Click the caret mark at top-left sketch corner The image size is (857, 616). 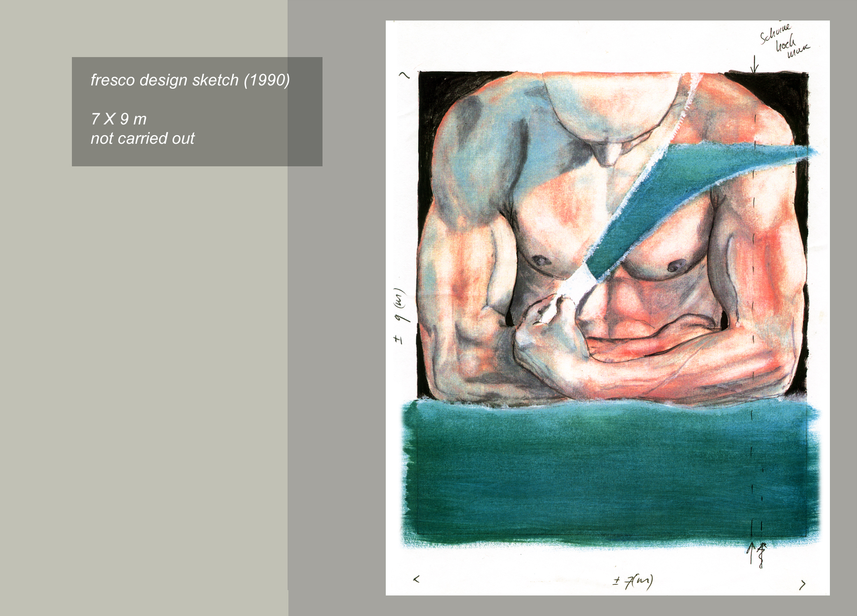[x=405, y=75]
